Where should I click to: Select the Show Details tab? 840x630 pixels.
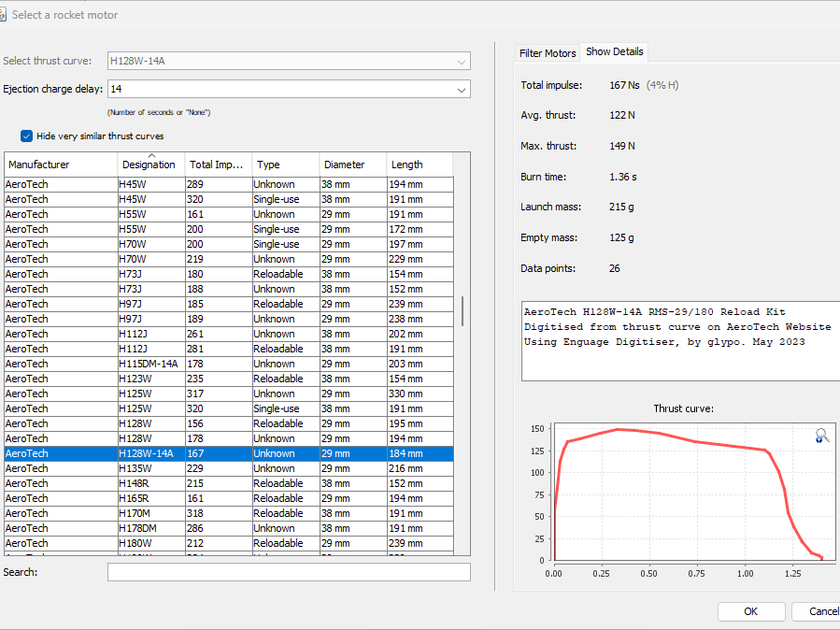[614, 52]
